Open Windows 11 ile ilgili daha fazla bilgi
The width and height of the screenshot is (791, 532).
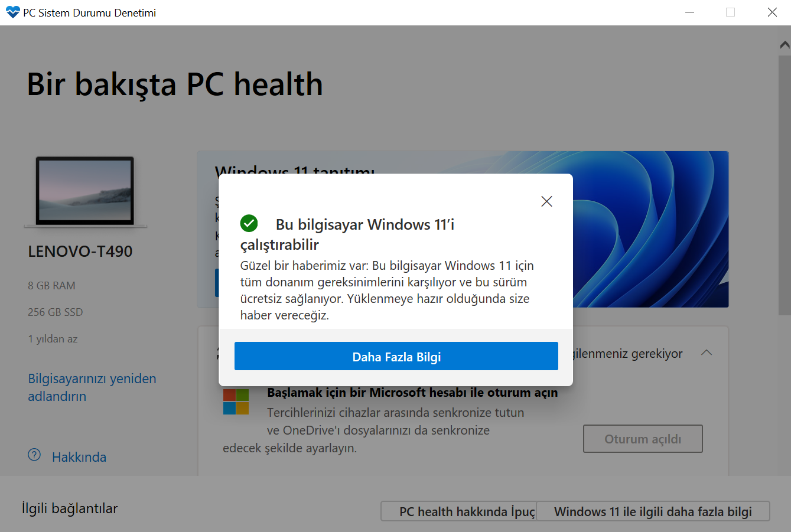tap(653, 511)
